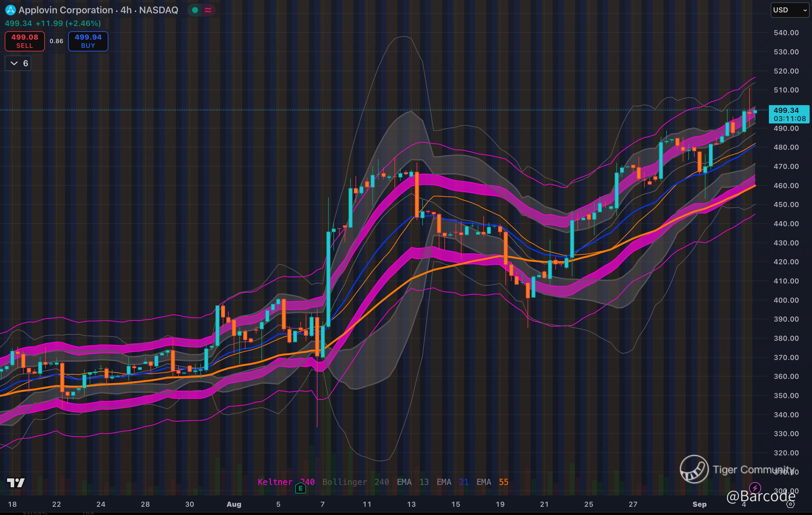This screenshot has width=812, height=515.
Task: Click the Bollinger 240 indicator label
Action: point(356,482)
